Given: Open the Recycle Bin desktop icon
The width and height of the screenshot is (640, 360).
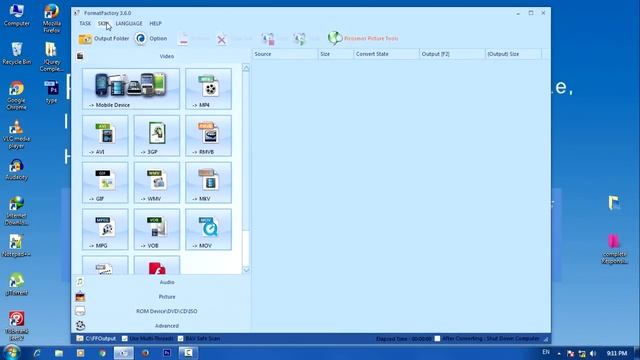Looking at the screenshot, I should point(16,53).
